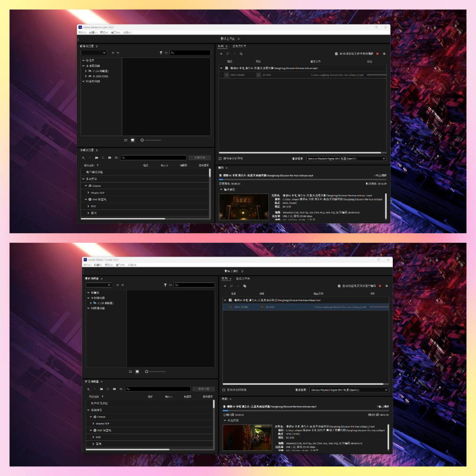The image size is (476, 476).
Task: Click new preset plus icon in top window preset browser
Action: pos(83,157)
